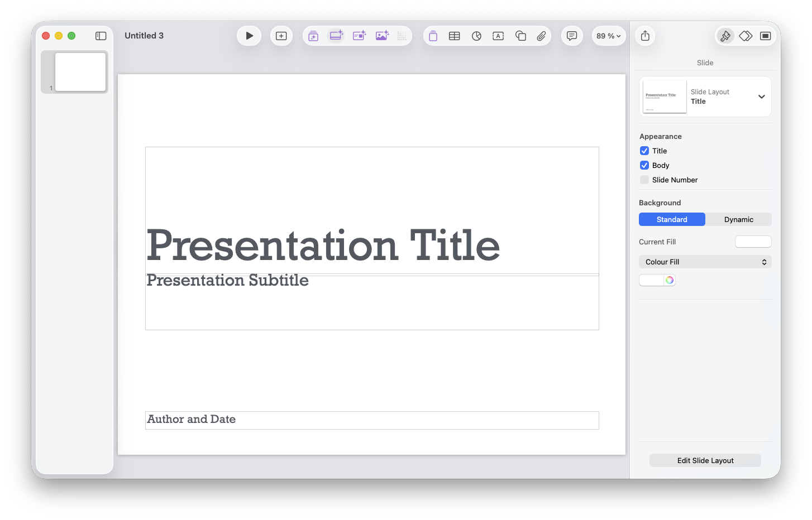812x520 pixels.
Task: Insert a text box
Action: [498, 36]
